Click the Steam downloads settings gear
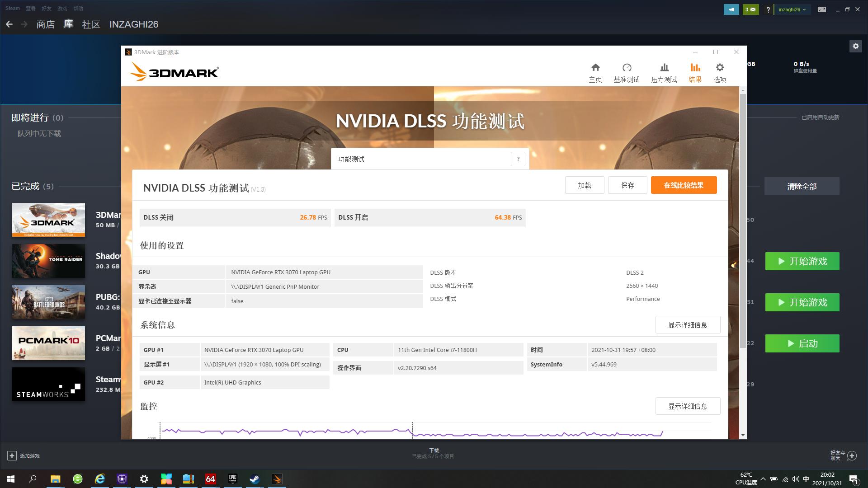This screenshot has width=868, height=488. click(x=856, y=46)
